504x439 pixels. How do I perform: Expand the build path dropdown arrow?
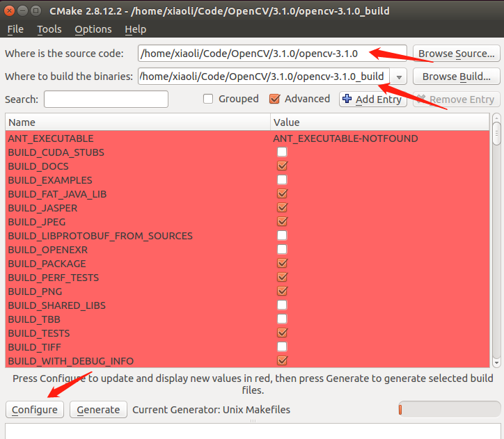click(399, 77)
